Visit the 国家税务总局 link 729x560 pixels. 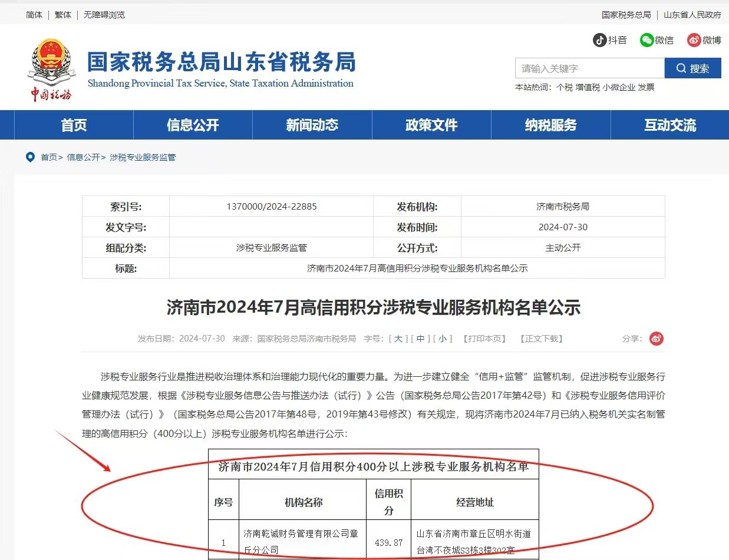click(626, 15)
